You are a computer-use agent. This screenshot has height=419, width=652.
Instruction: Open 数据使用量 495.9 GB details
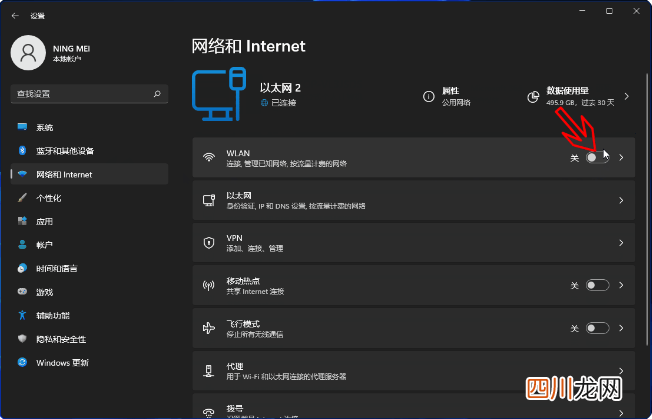click(580, 96)
